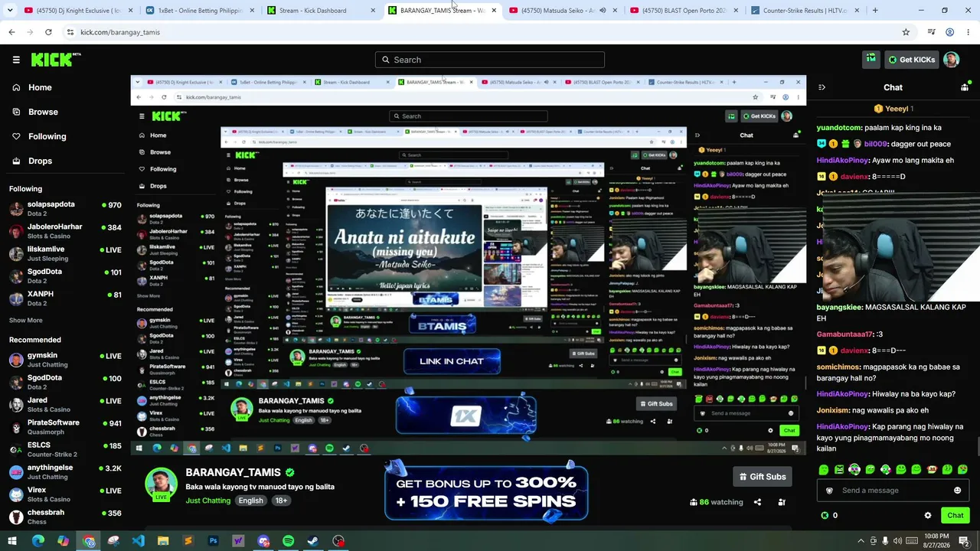Open the user profile avatar in Kick header
This screenshot has width=980, height=551.
[951, 60]
